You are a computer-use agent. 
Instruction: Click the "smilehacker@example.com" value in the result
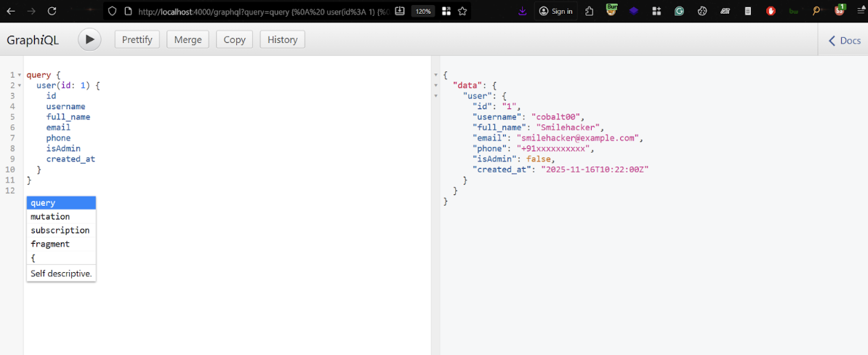tap(578, 138)
